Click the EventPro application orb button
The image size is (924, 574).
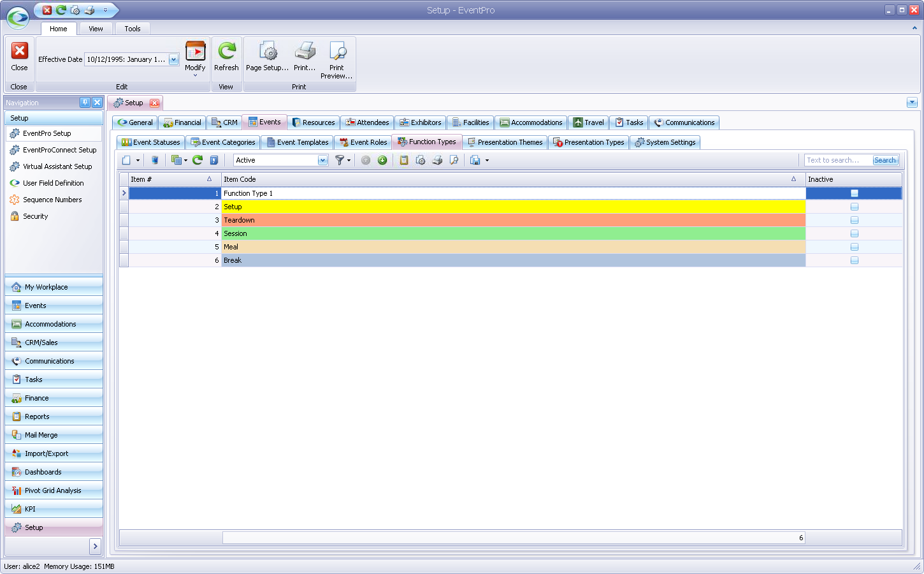point(18,17)
